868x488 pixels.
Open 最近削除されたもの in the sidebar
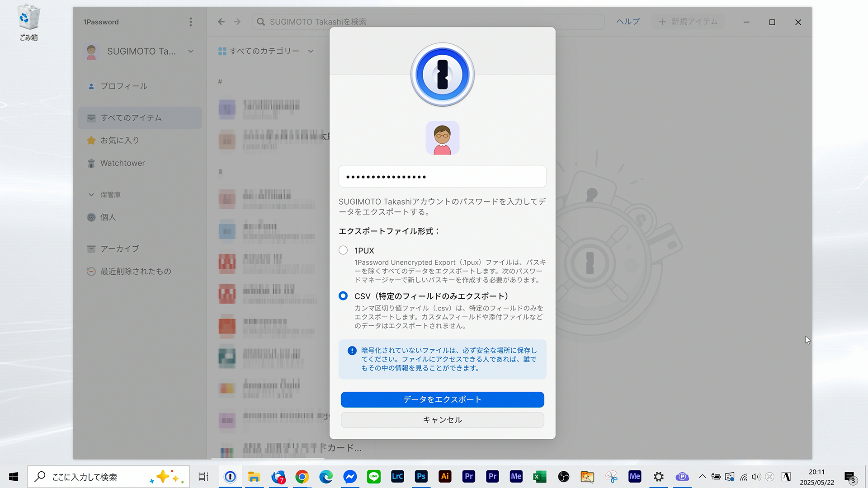pyautogui.click(x=139, y=272)
